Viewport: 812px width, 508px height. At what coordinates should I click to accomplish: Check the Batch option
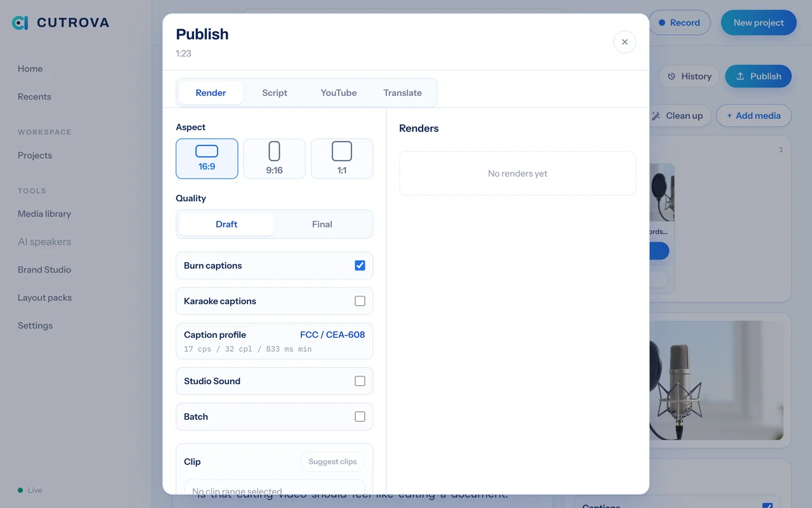click(x=360, y=417)
